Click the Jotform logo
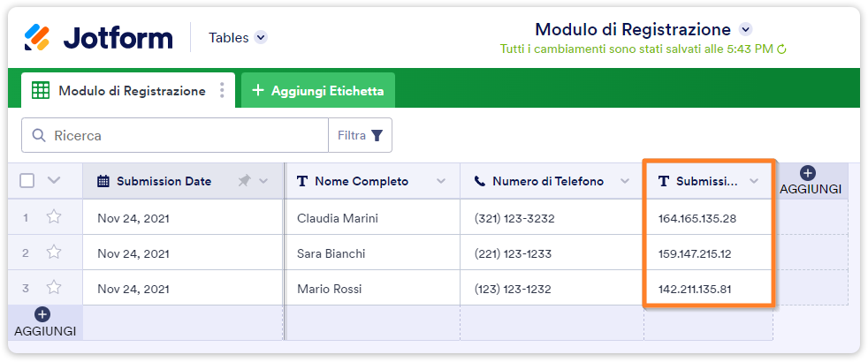This screenshot has width=868, height=362. (x=98, y=37)
